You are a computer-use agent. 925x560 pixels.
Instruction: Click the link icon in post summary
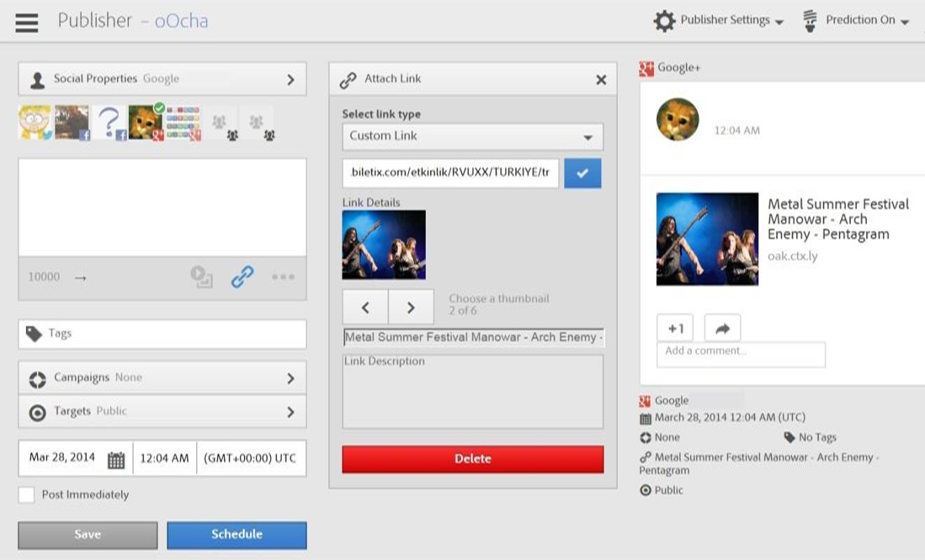tap(646, 457)
